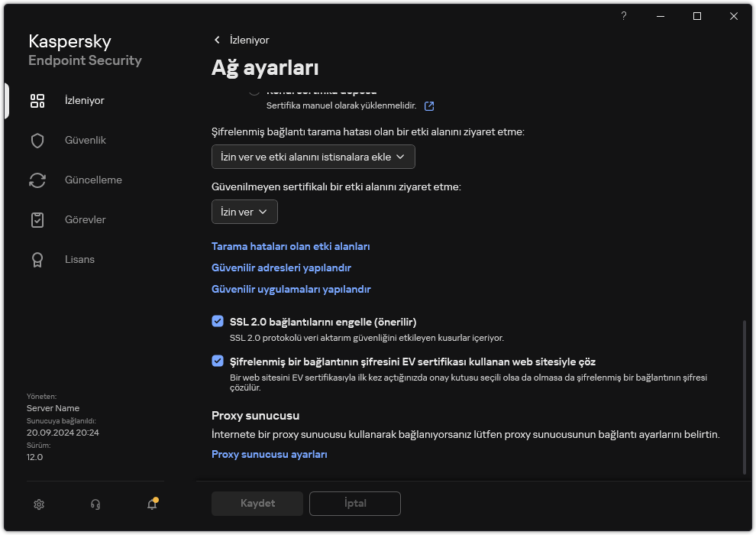Click the external link icon beside certificate text
756x535 pixels.
tap(429, 105)
